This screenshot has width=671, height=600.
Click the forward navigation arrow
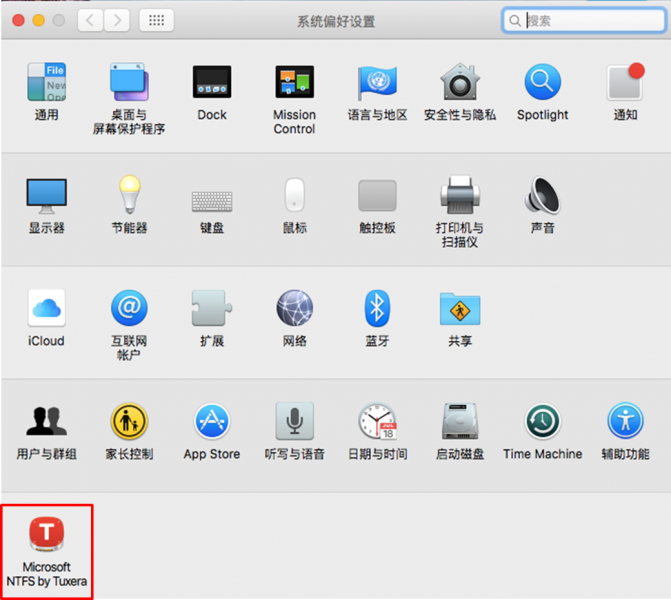(x=117, y=20)
